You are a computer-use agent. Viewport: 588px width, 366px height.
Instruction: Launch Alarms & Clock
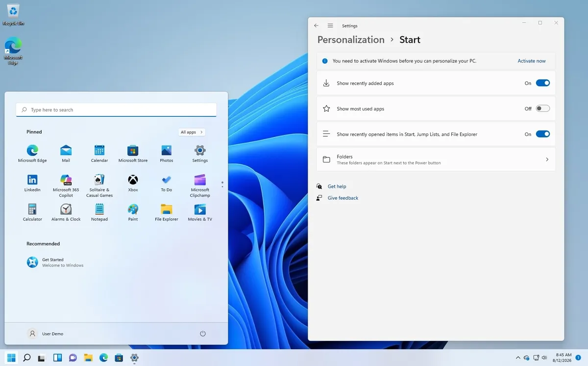click(x=66, y=212)
